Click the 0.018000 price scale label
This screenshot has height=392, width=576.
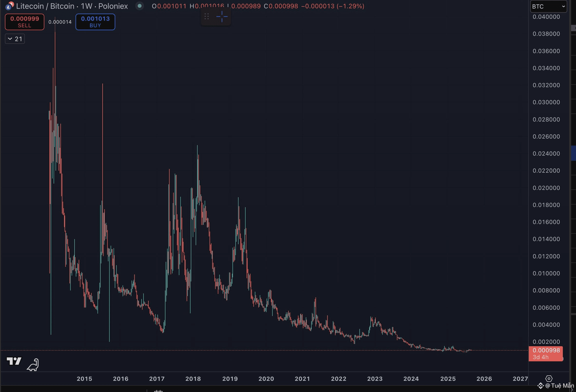coord(546,205)
